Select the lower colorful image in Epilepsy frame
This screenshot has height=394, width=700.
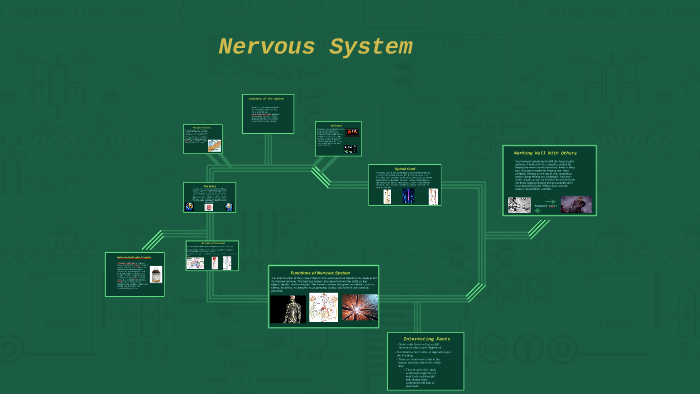(350, 149)
